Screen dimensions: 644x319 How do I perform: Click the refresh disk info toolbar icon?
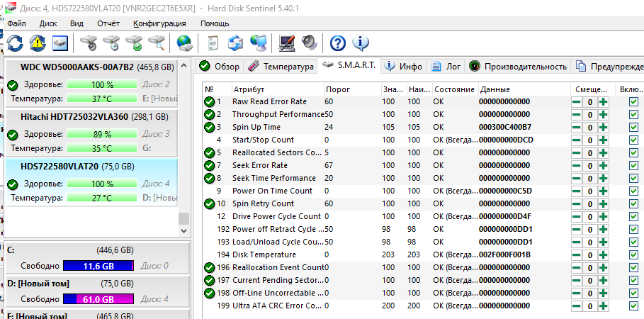(15, 43)
